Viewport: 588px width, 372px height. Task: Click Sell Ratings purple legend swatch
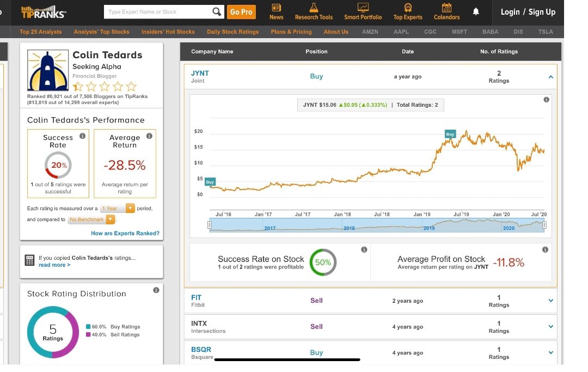click(88, 334)
